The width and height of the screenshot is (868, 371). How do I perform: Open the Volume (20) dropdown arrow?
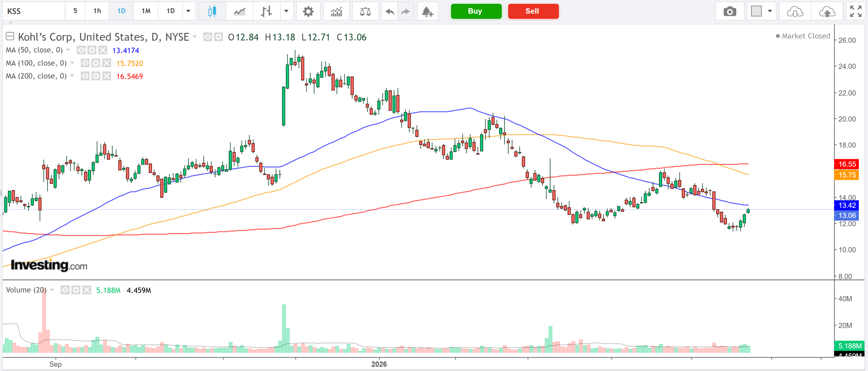(52, 290)
